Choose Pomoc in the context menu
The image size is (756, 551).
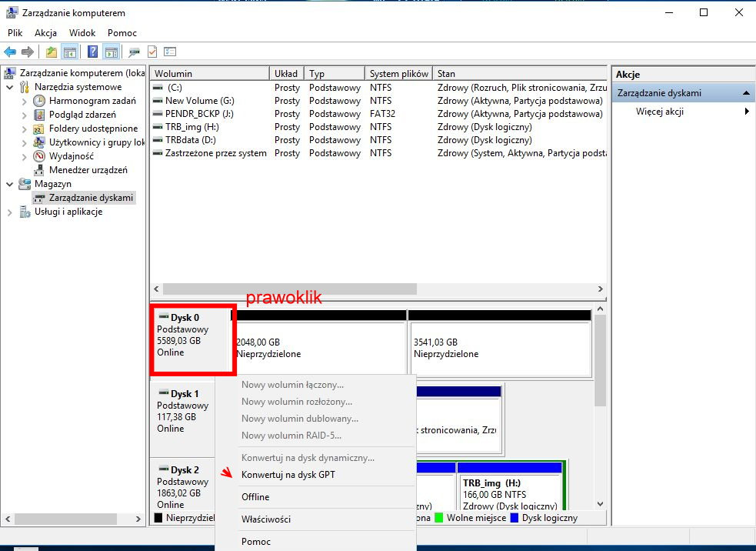[255, 542]
